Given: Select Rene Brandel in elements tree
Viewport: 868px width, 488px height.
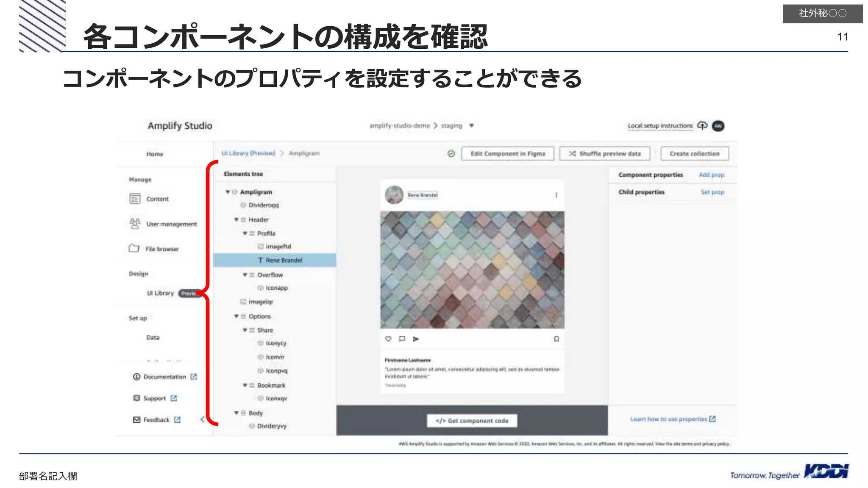Looking at the screenshot, I should pos(275,260).
